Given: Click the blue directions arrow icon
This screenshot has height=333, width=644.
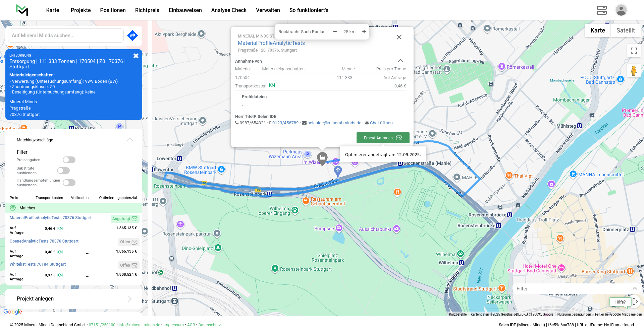Looking at the screenshot, I should point(132,36).
